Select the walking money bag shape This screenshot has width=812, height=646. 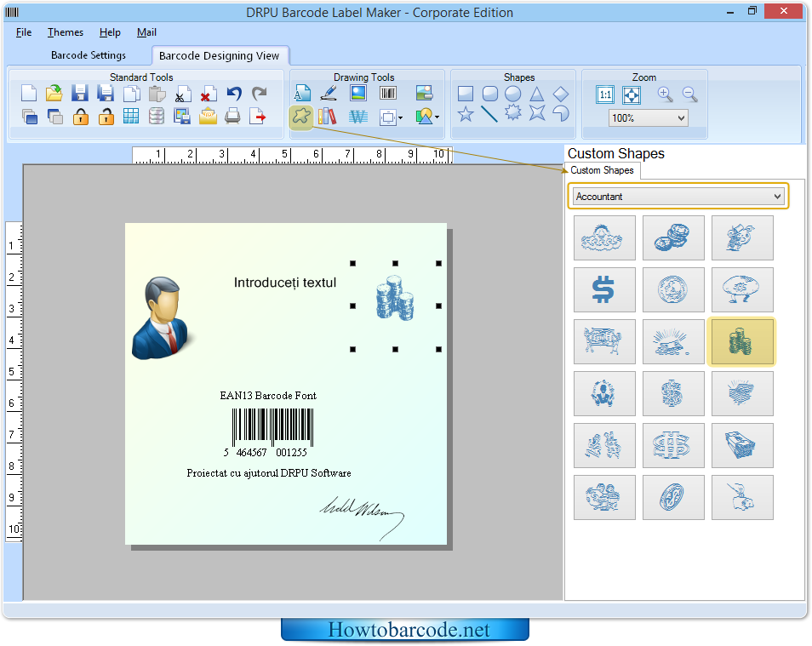point(742,289)
